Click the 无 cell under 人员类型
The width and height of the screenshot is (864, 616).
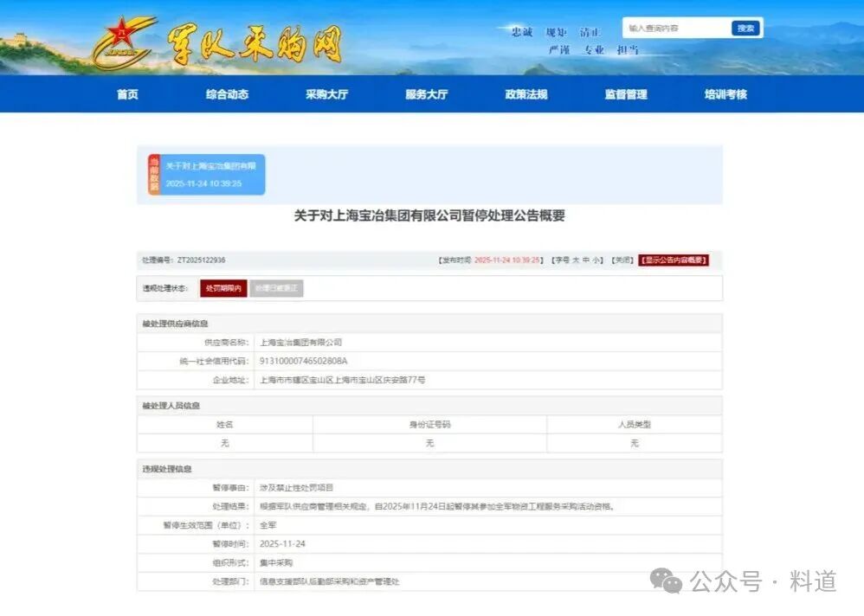pyautogui.click(x=635, y=443)
